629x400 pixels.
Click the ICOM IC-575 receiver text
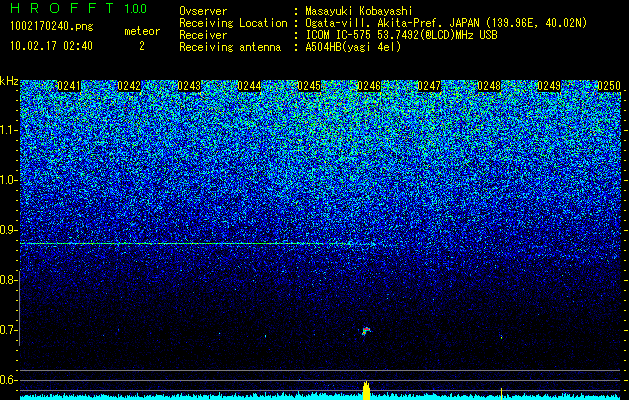point(401,35)
